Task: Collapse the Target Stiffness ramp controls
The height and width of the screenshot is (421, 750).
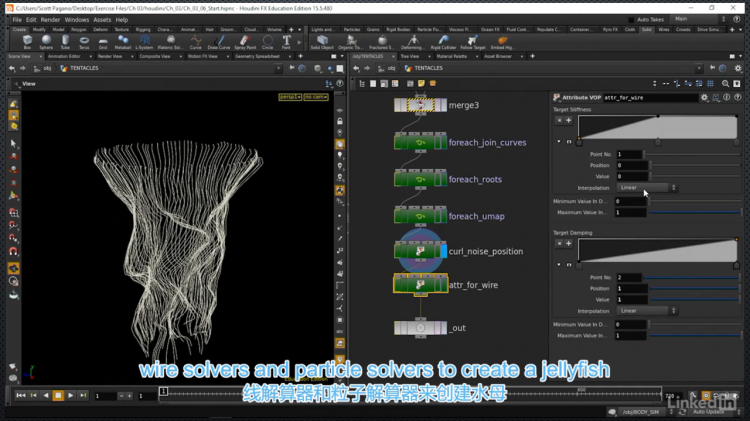Action: tap(559, 142)
